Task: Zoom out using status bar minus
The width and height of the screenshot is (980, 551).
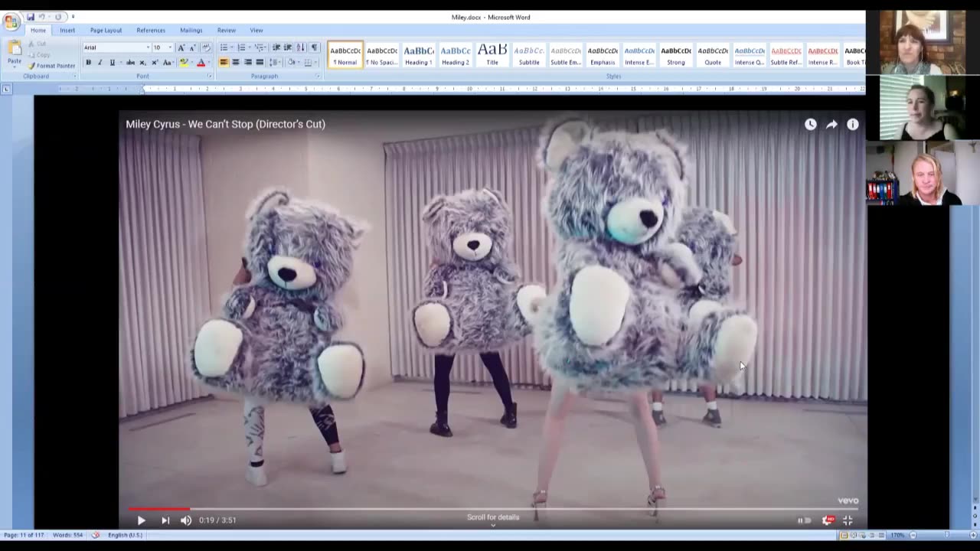Action: pyautogui.click(x=913, y=535)
